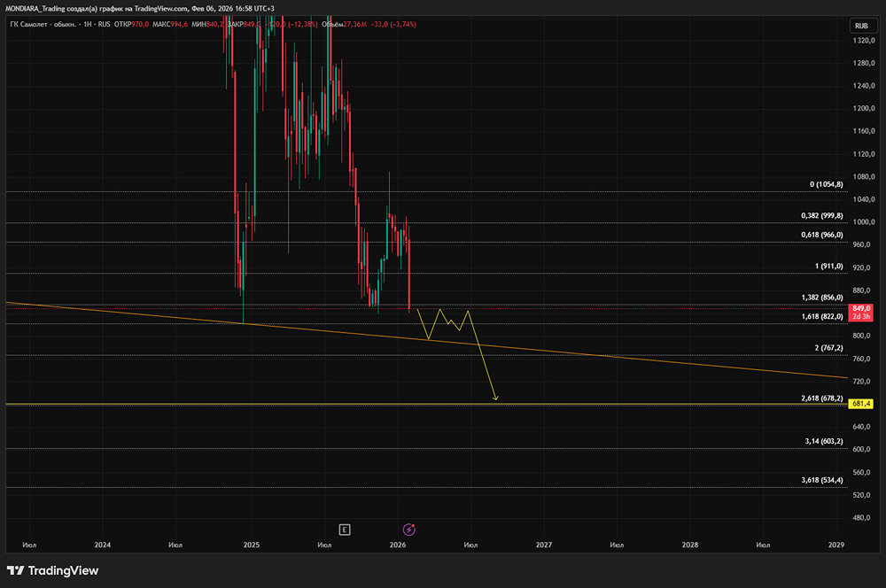The width and height of the screenshot is (886, 588).
Task: Click the МИН 840,2 low value
Action: (x=208, y=24)
